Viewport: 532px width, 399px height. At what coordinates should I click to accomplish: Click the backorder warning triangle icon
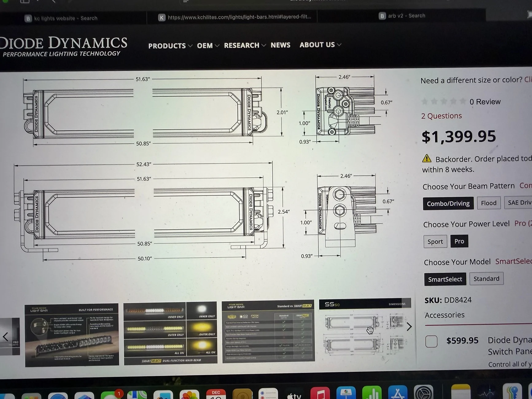[x=427, y=158]
